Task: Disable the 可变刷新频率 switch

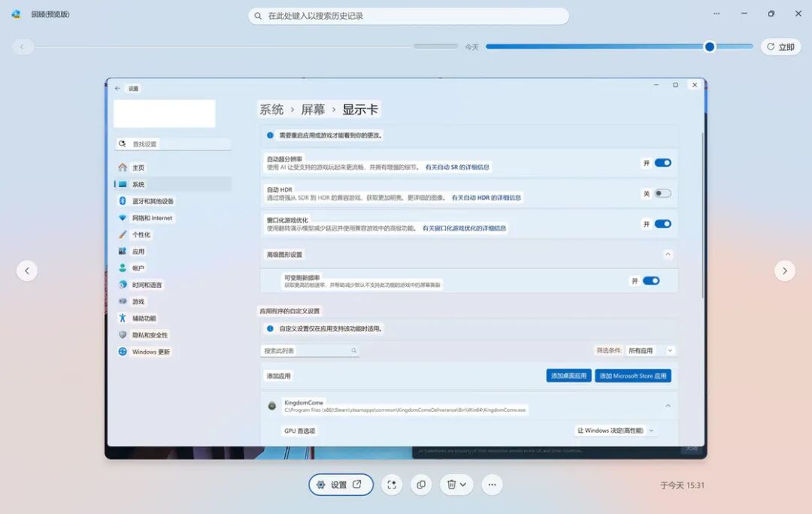Action: point(651,281)
